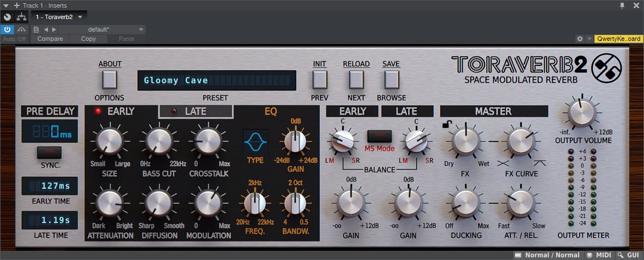This screenshot has height=260, width=644.
Task: Click the EQ GAIN knob
Action: 295,141
